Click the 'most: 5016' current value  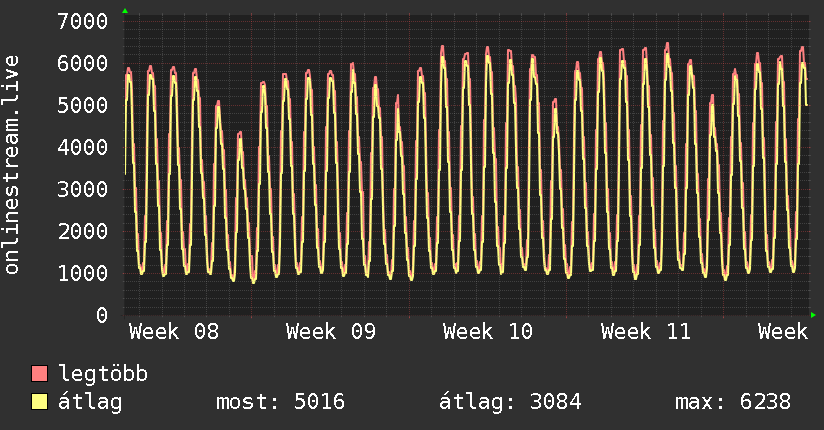pyautogui.click(x=280, y=403)
